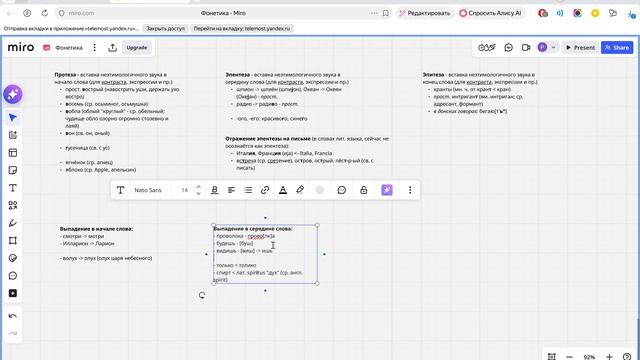Bookmark the current page
This screenshot has width=640, height=360.
point(385,13)
